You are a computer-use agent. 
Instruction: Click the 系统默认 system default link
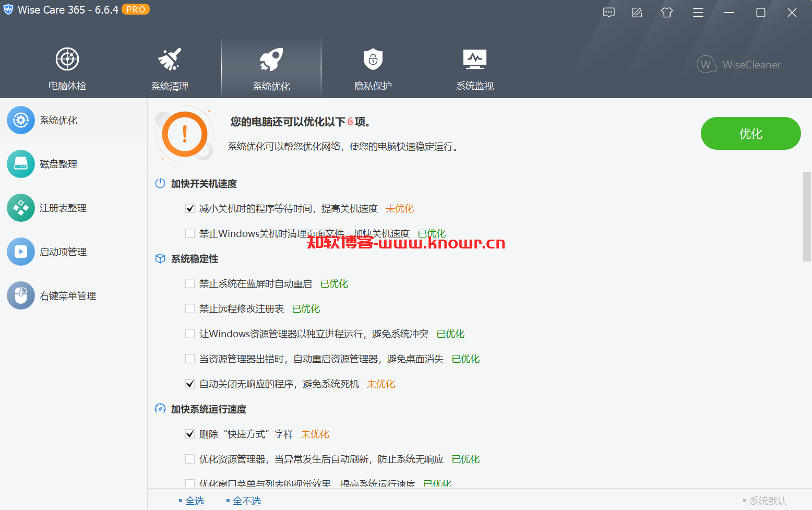[768, 501]
